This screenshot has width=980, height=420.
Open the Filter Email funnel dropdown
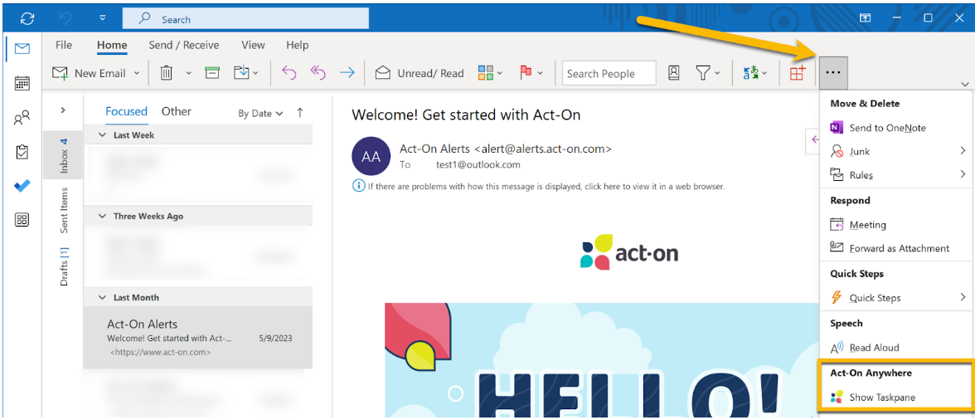tap(708, 73)
